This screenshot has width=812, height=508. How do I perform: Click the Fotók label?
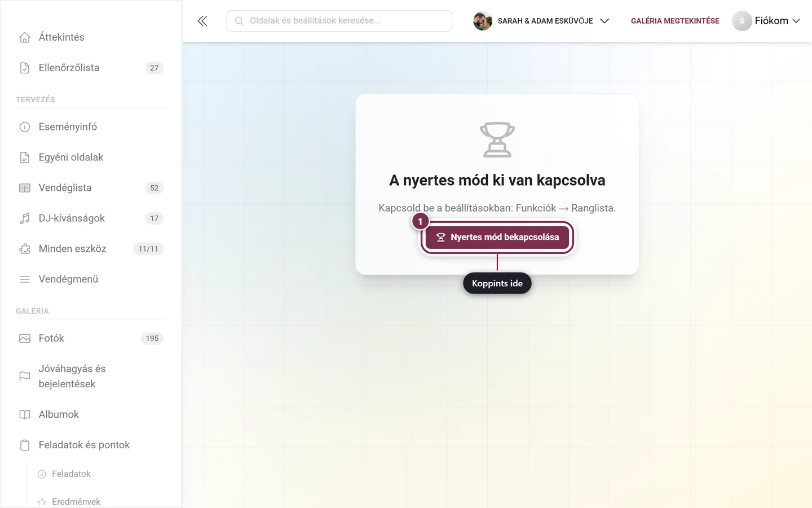[x=51, y=339]
